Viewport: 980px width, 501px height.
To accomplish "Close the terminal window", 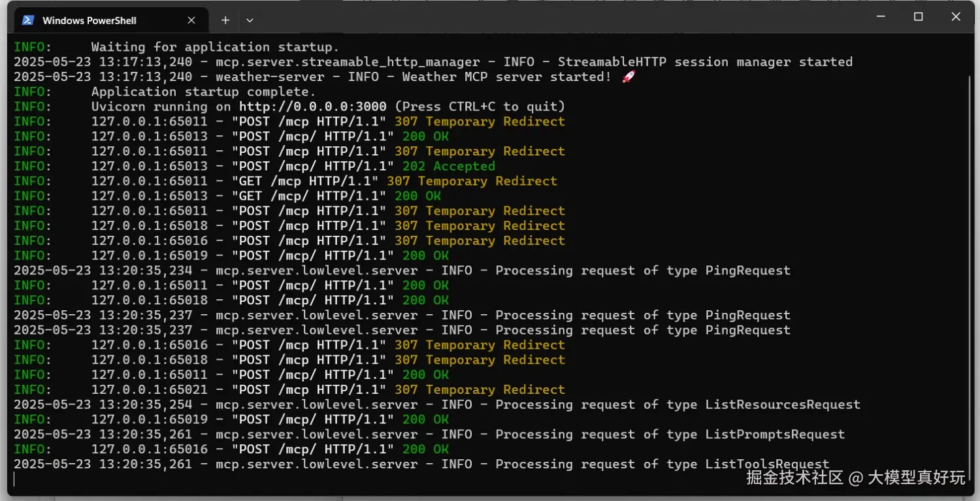I will click(956, 18).
